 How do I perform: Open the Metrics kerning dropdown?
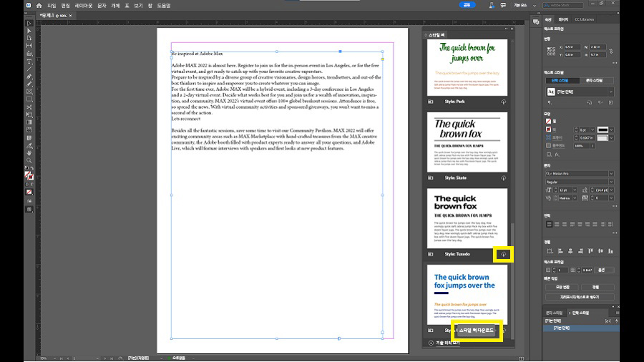[575, 198]
